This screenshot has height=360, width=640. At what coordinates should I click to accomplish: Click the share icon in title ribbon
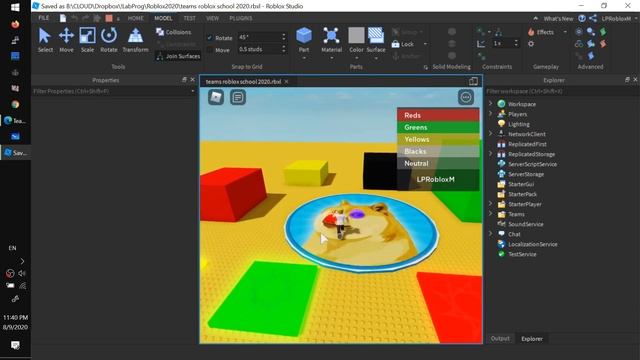593,18
